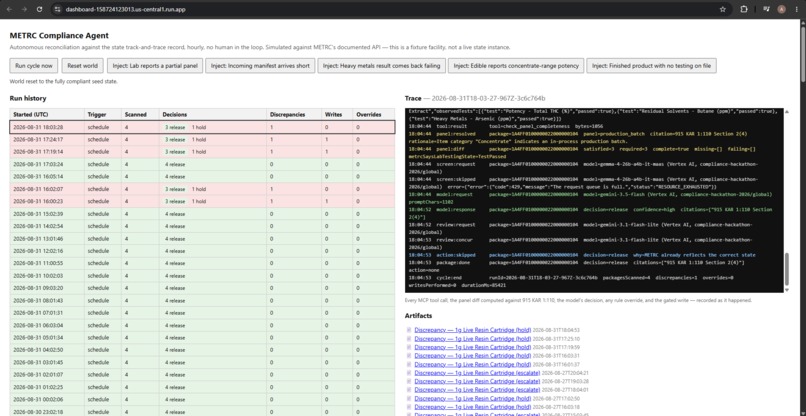The width and height of the screenshot is (806, 416).
Task: Select run row started 2026-08-31 17:19:14
Action: point(202,152)
